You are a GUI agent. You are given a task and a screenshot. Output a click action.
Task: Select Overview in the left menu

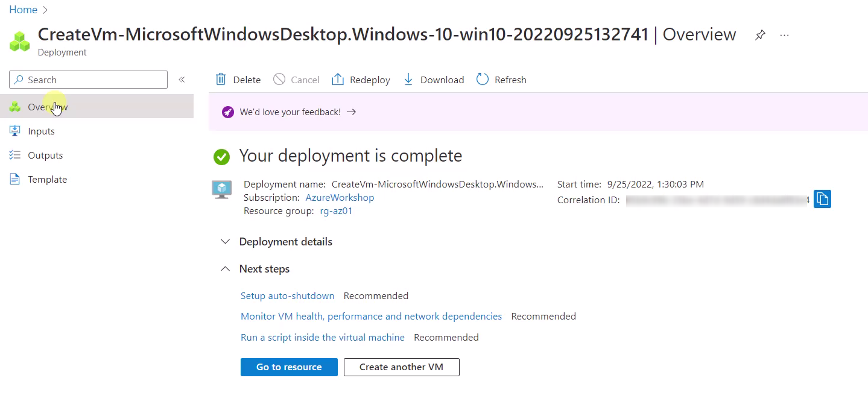[x=97, y=107]
